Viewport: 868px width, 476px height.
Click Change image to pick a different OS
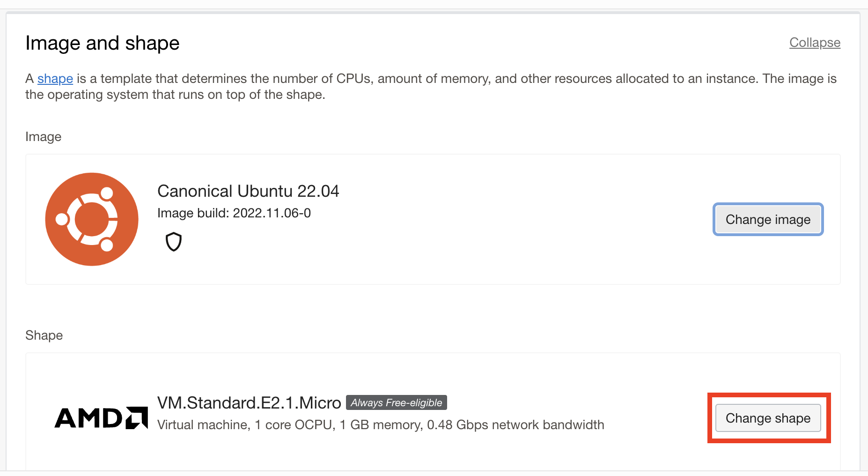[768, 219]
